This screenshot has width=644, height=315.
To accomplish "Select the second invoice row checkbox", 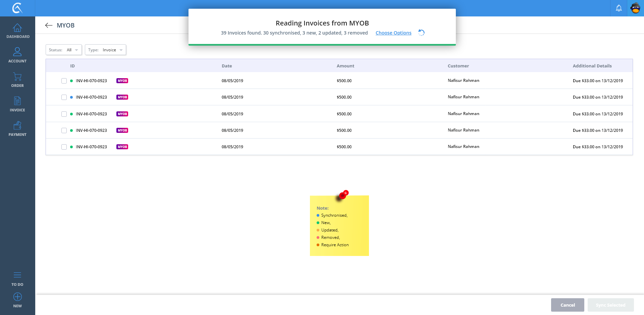I will (x=64, y=97).
